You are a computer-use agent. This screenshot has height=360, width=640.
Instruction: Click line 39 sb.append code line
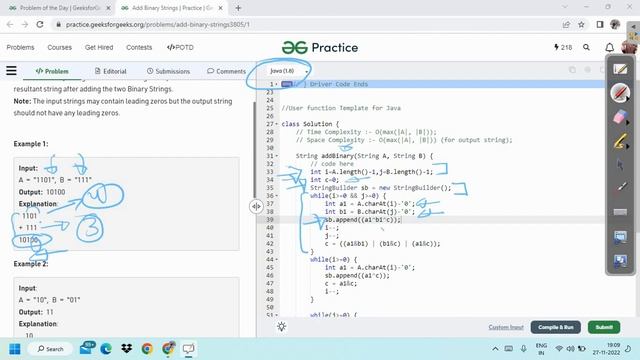[x=363, y=220]
